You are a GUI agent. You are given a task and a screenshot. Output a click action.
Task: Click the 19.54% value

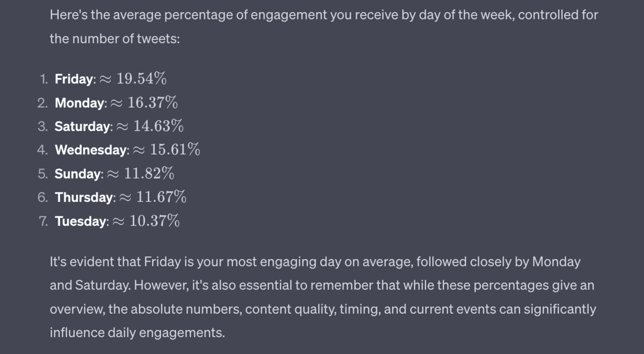pos(141,79)
